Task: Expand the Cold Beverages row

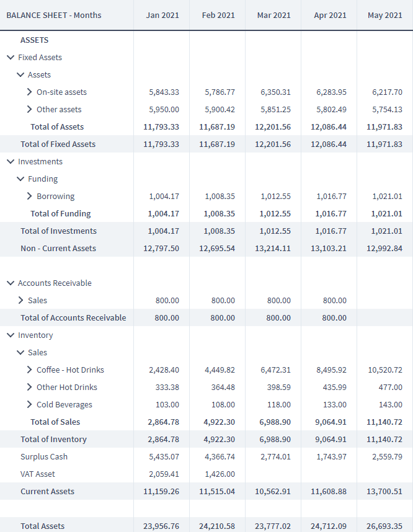Action: [30, 404]
